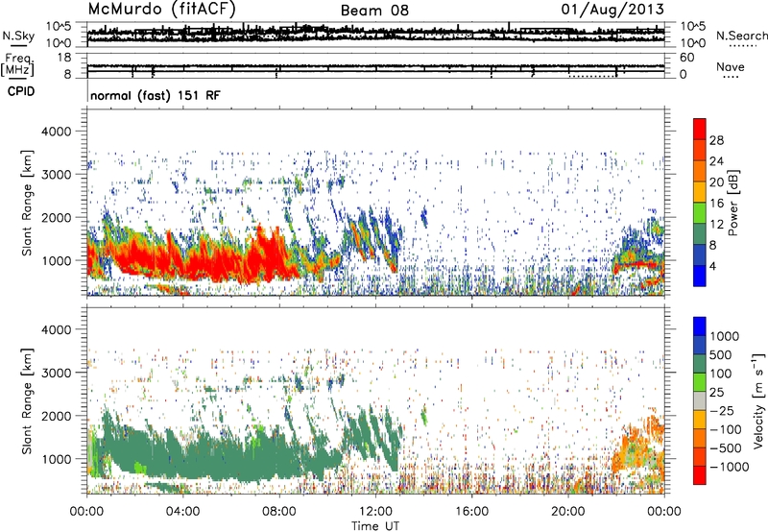Click the "2000" tick in the power panel

pos(56,217)
